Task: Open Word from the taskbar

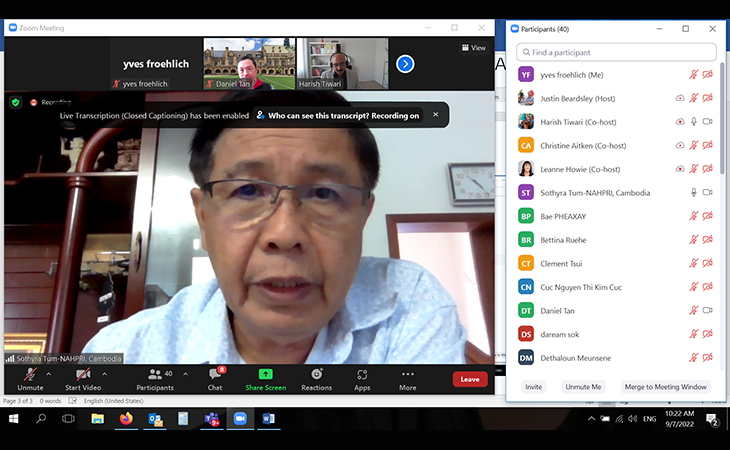Action: (269, 419)
